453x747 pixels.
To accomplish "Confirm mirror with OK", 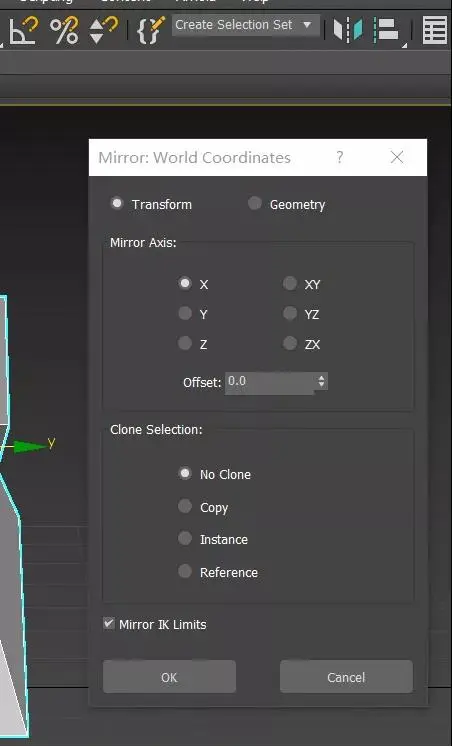I will pyautogui.click(x=169, y=676).
